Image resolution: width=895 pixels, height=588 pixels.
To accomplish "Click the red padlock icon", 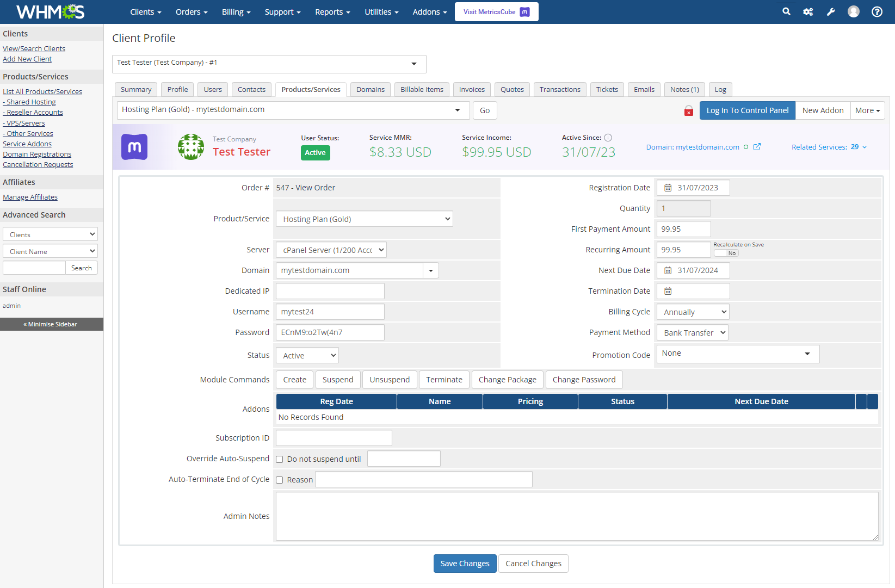I will (x=688, y=110).
